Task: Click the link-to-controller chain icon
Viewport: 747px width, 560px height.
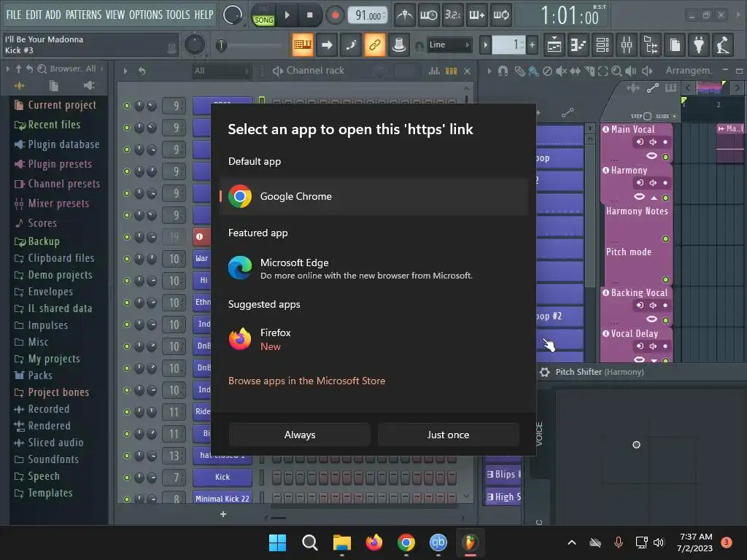Action: pos(375,44)
